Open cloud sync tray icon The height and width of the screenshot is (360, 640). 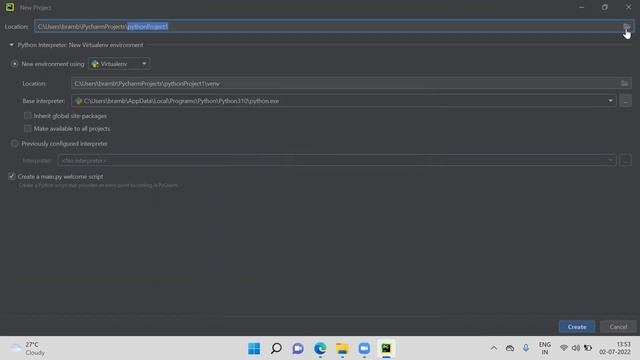coord(510,348)
